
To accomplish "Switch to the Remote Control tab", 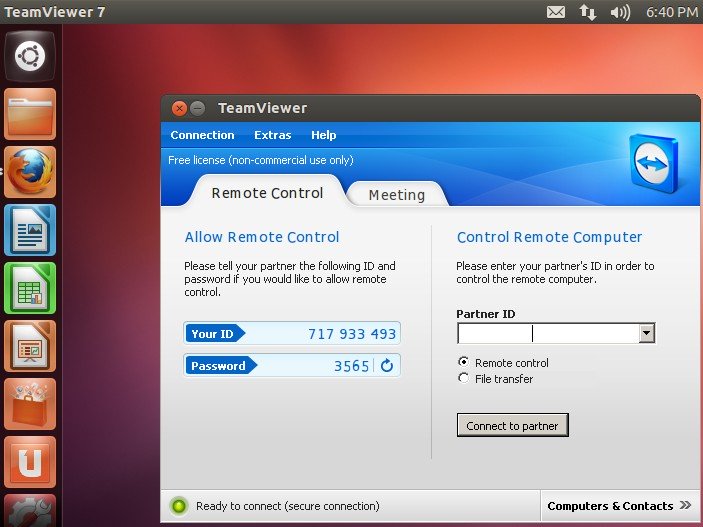I will tap(267, 193).
